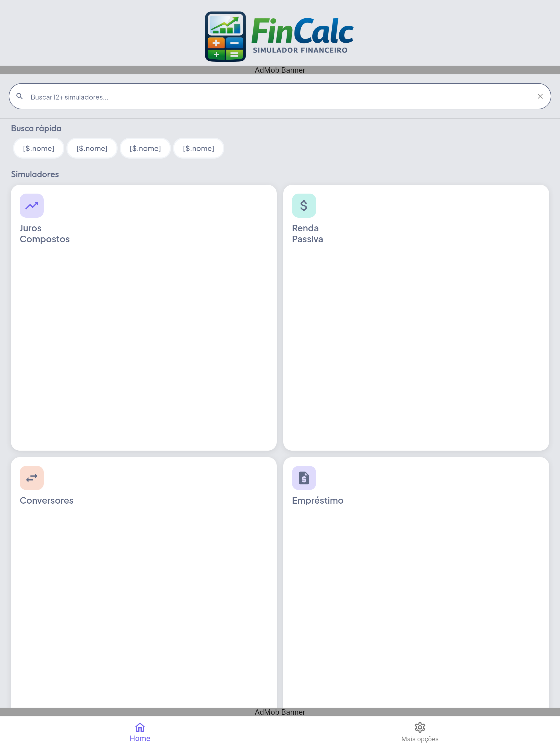Click the FinCalc logo image
Image resolution: width=560 pixels, height=747 pixels.
(x=279, y=36)
